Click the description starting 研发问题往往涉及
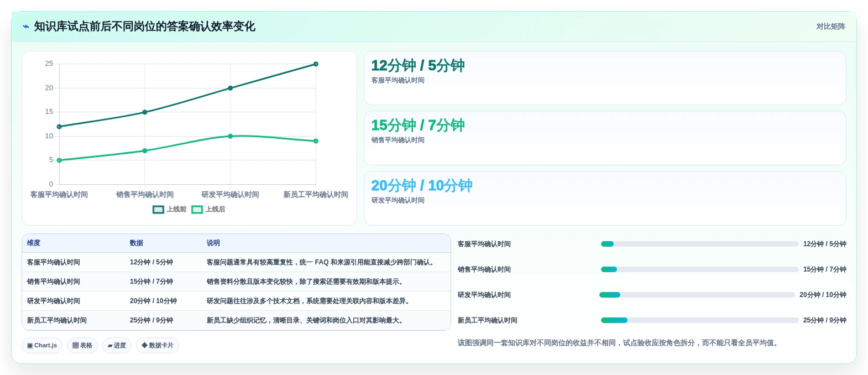The width and height of the screenshot is (868, 375). [310, 301]
